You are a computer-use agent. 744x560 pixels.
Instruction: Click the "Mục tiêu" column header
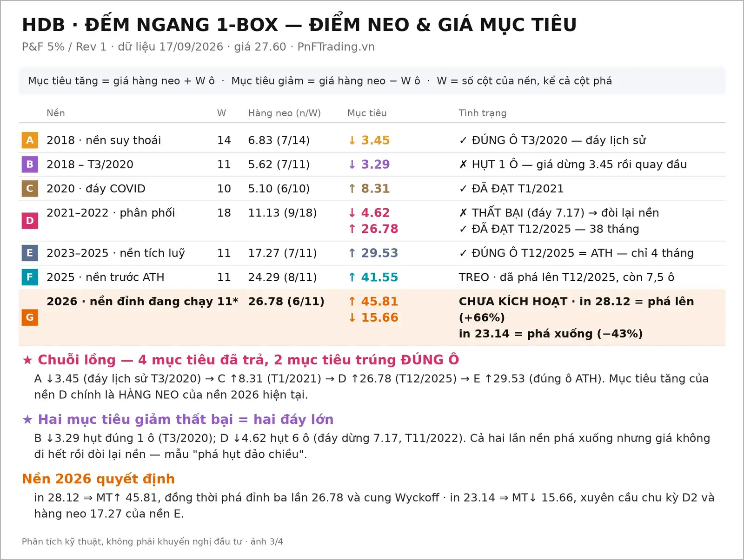click(367, 113)
